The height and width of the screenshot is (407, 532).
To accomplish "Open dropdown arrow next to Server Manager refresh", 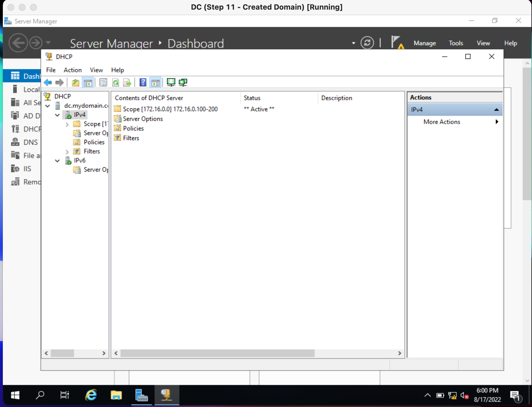I will pyautogui.click(x=354, y=43).
